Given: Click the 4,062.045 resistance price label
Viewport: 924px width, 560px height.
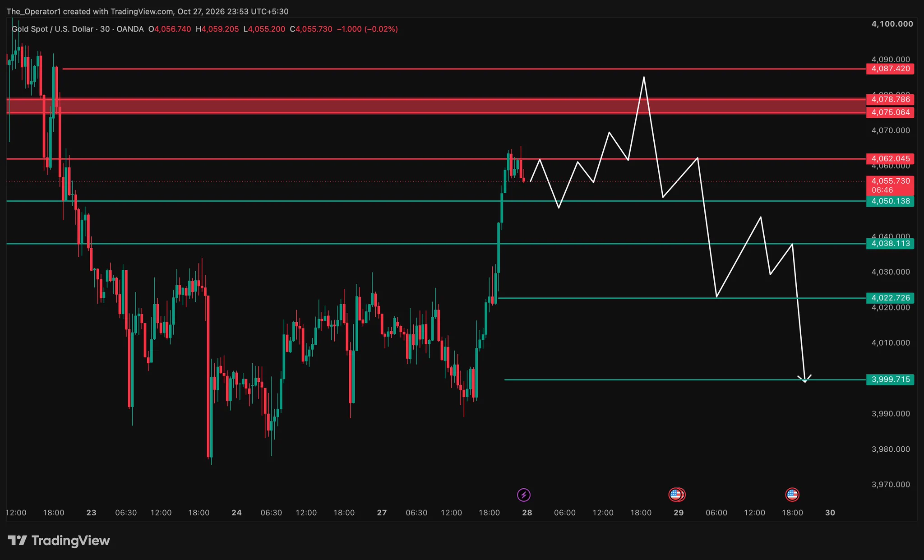Looking at the screenshot, I should [x=890, y=159].
